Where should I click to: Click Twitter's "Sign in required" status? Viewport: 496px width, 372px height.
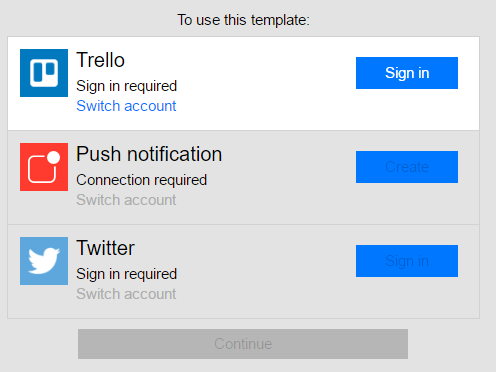coord(126,274)
